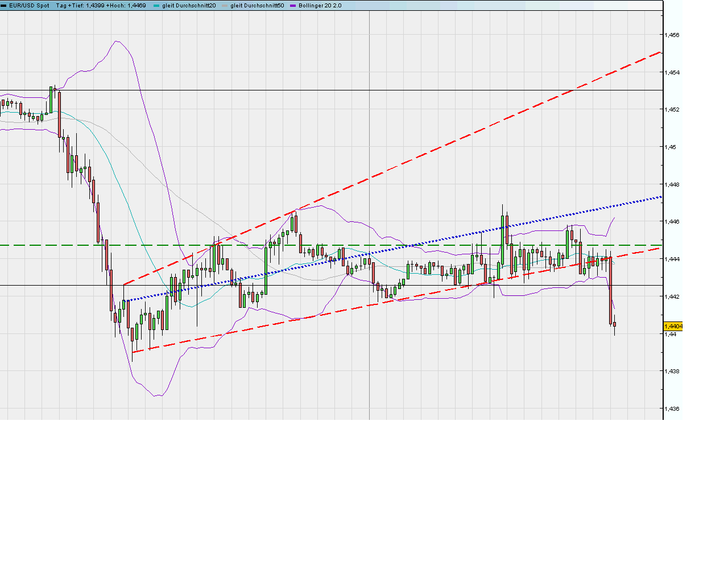The width and height of the screenshot is (728, 561).
Task: Select the gray gleit Durchschnitt50 legend swatch
Action: click(226, 5)
